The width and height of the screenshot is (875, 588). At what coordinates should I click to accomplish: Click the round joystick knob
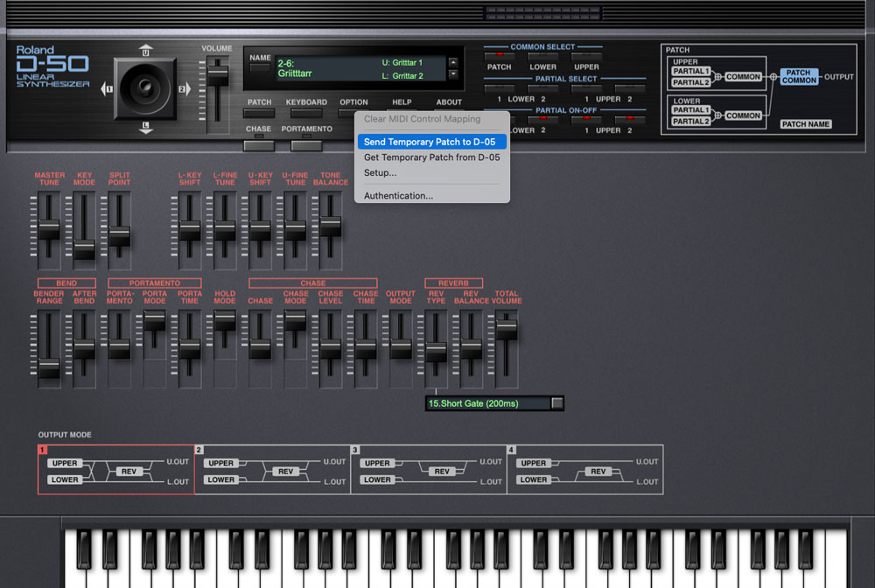(x=145, y=88)
